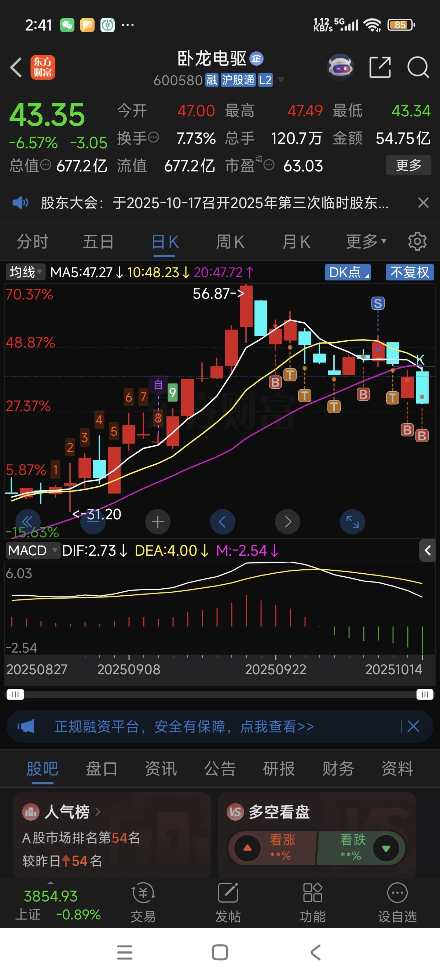
Task: Open 交易 from the bottom bar
Action: (x=143, y=903)
